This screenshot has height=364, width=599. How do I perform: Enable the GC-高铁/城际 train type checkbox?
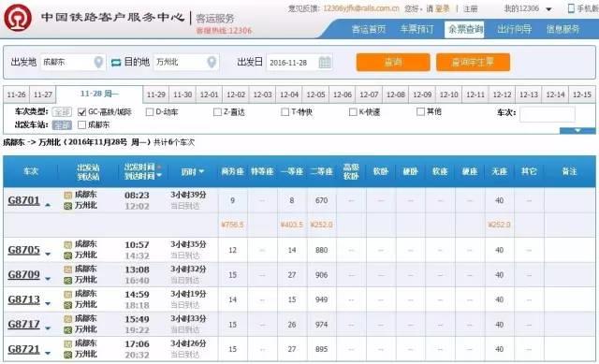click(81, 112)
